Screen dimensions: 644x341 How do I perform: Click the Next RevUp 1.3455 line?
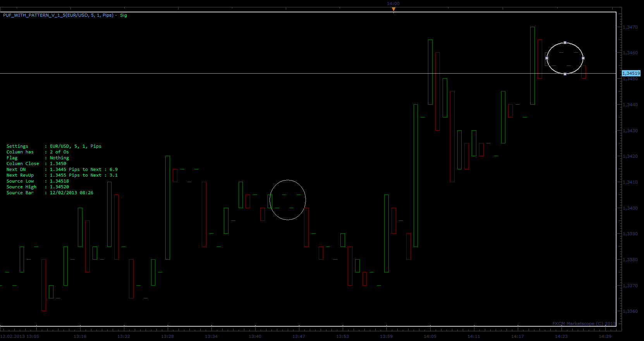click(x=62, y=175)
